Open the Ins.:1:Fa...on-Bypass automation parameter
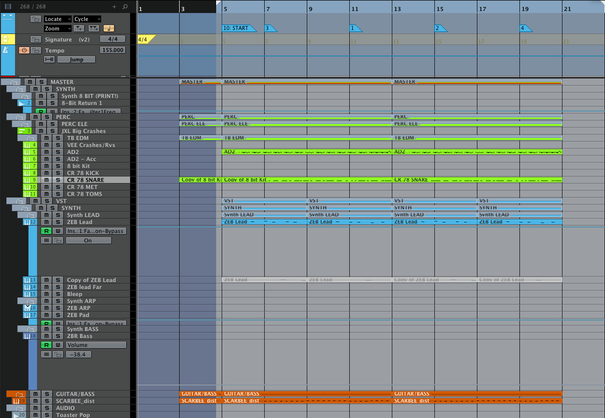This screenshot has width=605, height=418. pyautogui.click(x=96, y=231)
